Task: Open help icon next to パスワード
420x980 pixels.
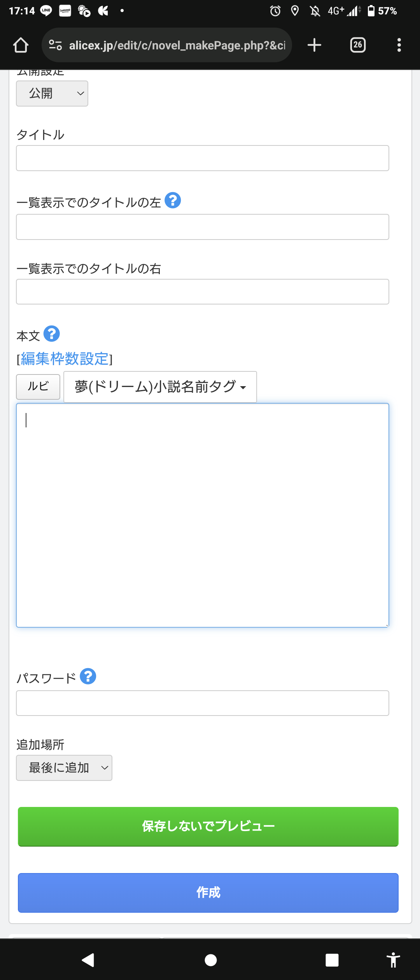Action: pyautogui.click(x=88, y=676)
